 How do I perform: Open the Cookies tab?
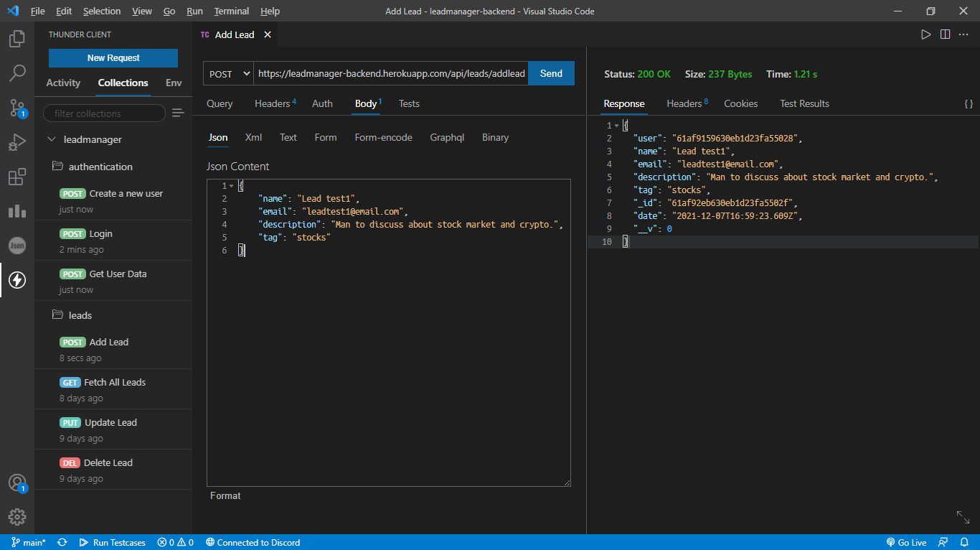click(x=740, y=103)
